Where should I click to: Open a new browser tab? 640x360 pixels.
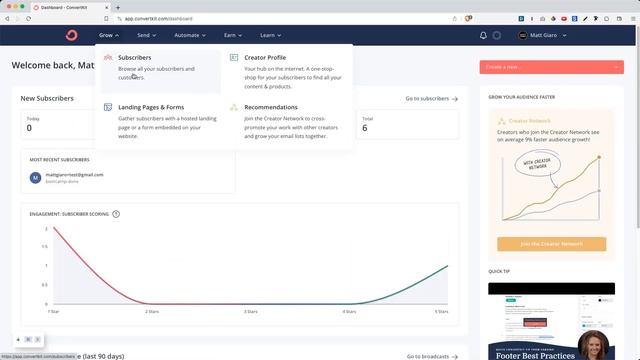point(118,7)
